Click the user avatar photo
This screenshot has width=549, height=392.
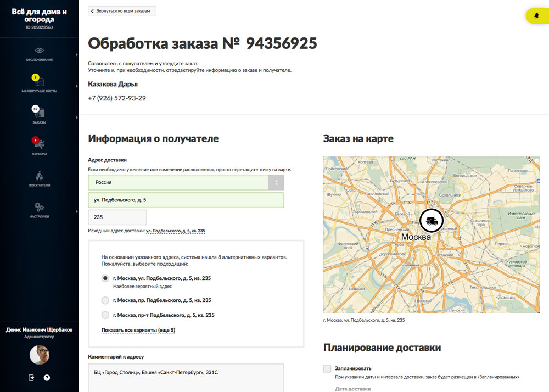click(39, 355)
